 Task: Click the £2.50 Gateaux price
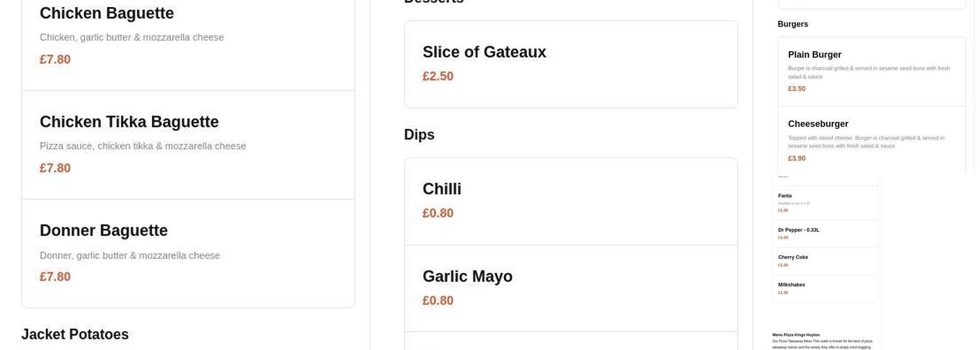tap(437, 76)
